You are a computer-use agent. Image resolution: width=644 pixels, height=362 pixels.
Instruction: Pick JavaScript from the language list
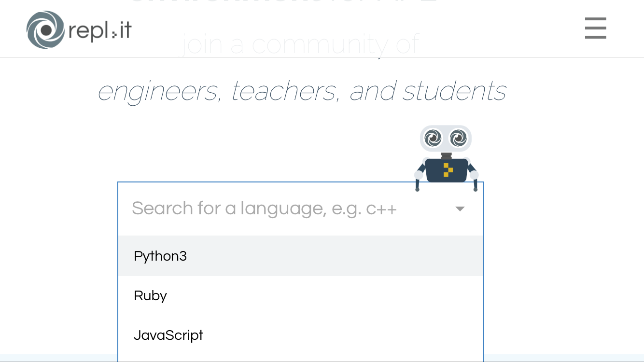(x=168, y=335)
